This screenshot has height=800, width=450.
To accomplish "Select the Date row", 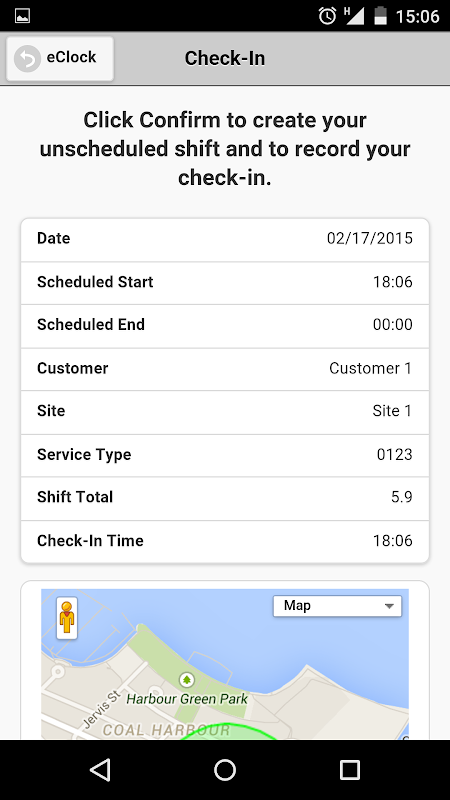I will tap(225, 240).
